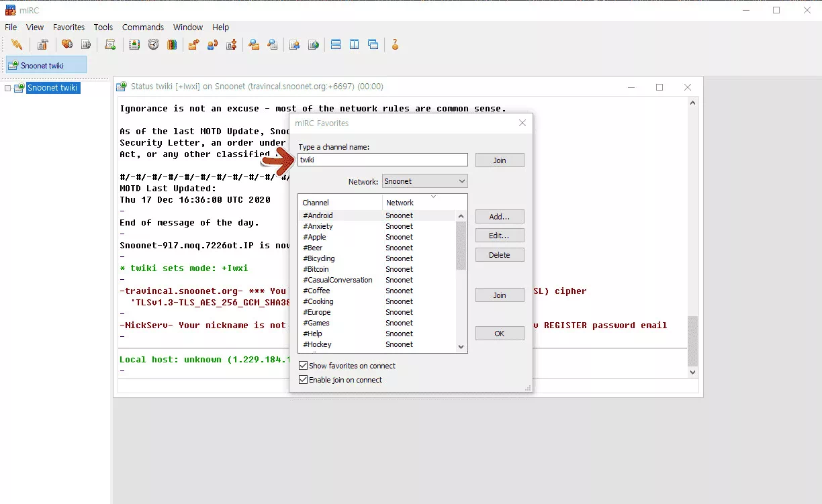Click the Colors books toolbar icon
This screenshot has height=504, width=822.
tap(172, 45)
